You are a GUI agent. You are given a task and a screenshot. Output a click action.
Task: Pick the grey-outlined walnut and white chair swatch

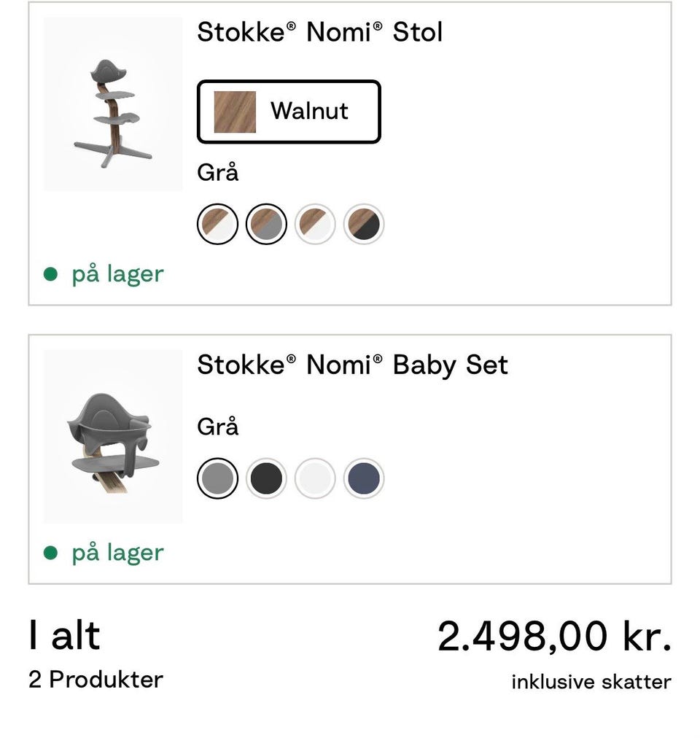(x=315, y=224)
